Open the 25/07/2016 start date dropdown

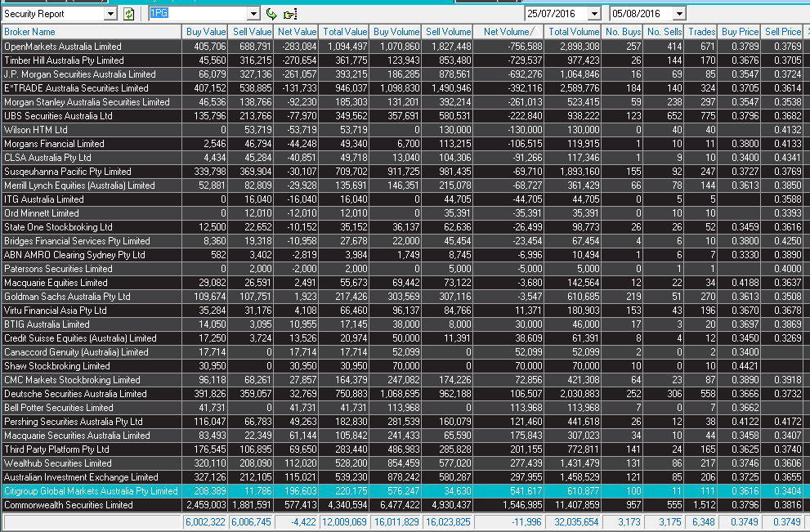coord(594,14)
